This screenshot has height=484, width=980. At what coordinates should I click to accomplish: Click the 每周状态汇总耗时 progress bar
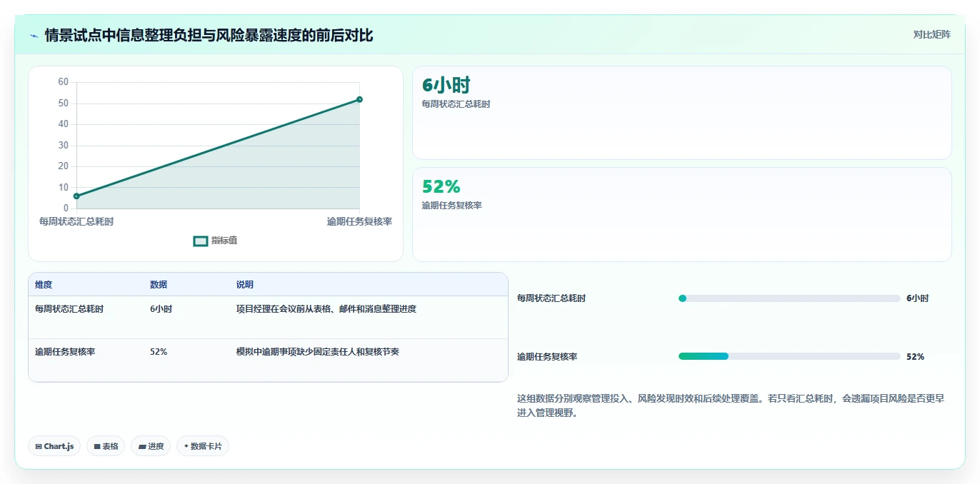coord(789,298)
